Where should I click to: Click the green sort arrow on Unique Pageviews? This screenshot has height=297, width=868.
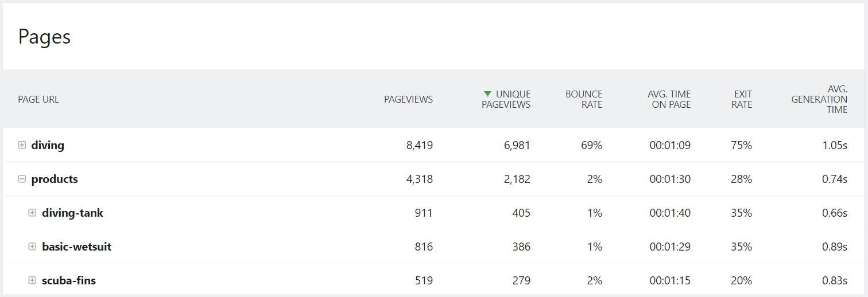click(x=487, y=93)
